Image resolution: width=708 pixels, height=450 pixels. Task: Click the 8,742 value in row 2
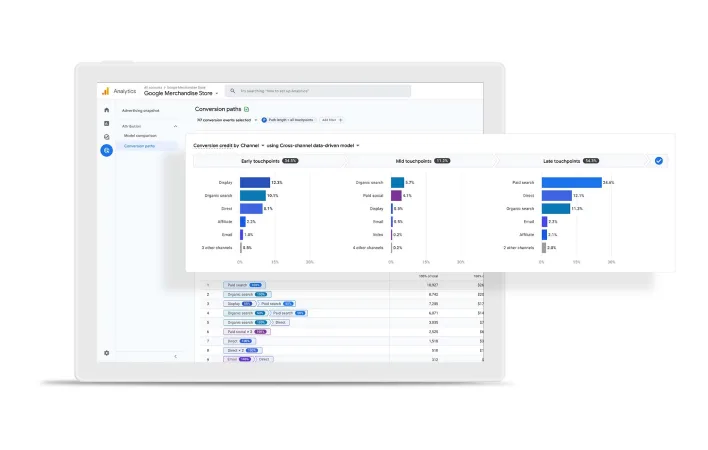(433, 294)
